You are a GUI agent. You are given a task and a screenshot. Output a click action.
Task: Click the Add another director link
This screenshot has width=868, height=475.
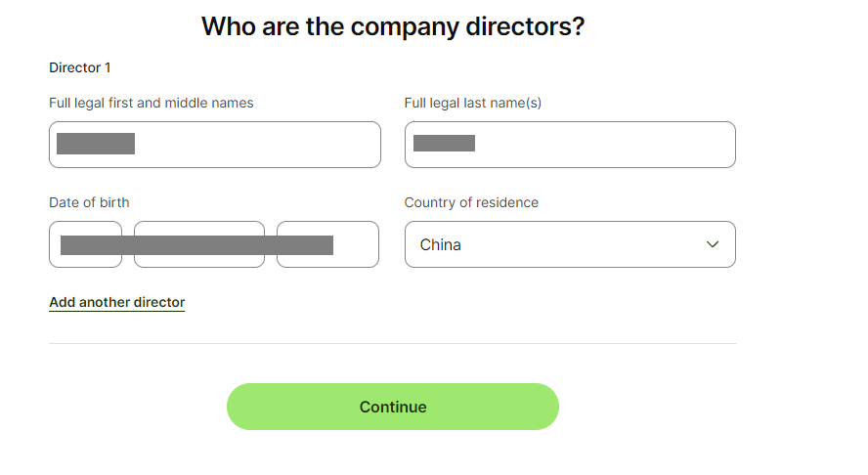coord(117,303)
